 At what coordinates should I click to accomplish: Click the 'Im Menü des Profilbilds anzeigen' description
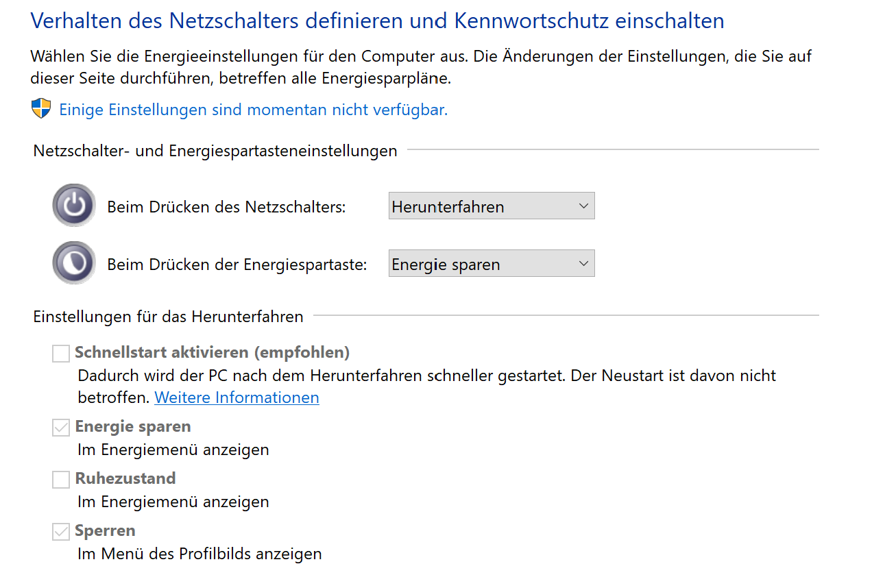pyautogui.click(x=199, y=554)
